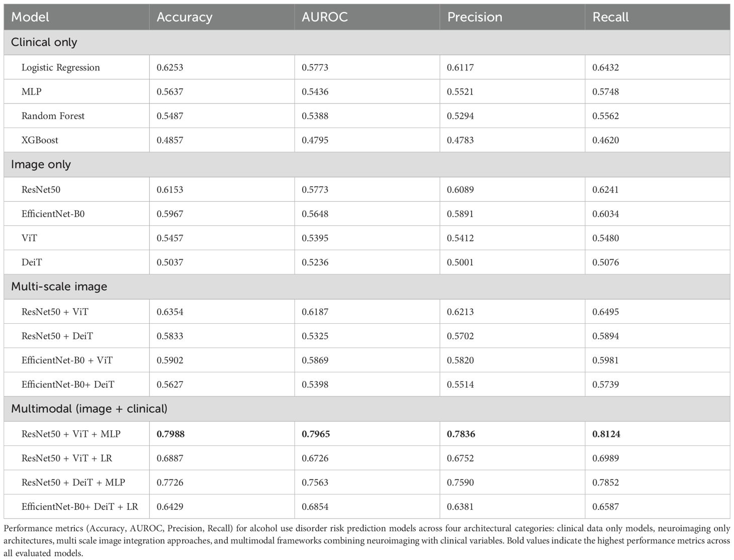The image size is (734, 560).
Task: Click the Precision column header
Action: pos(475,17)
